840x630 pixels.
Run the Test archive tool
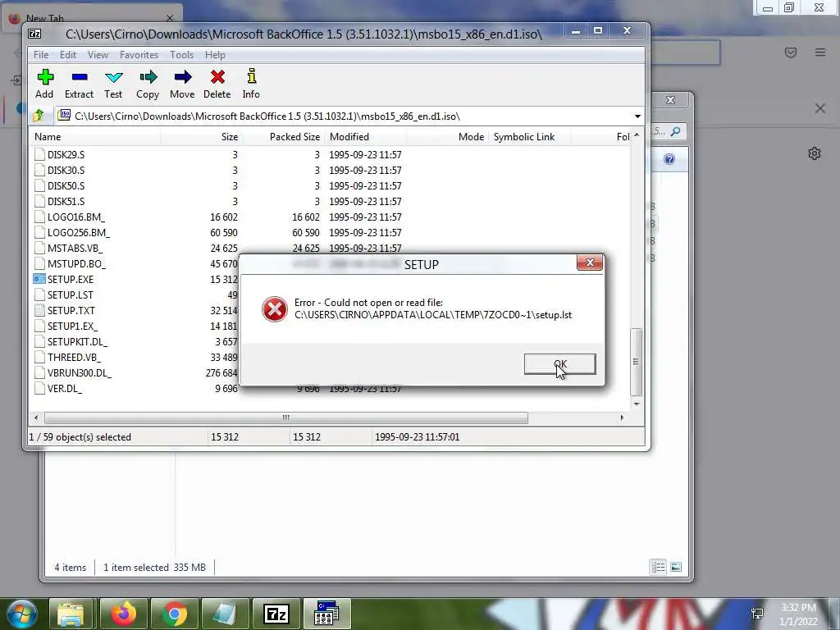(113, 84)
